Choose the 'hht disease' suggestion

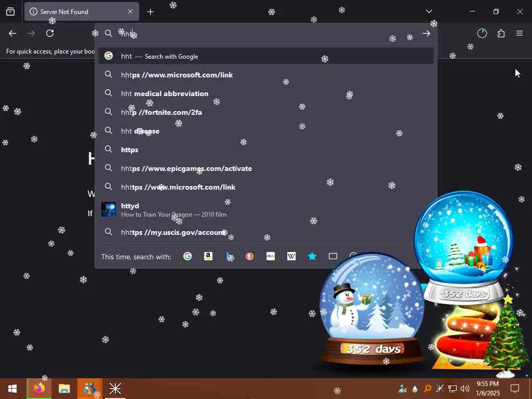pos(265,130)
